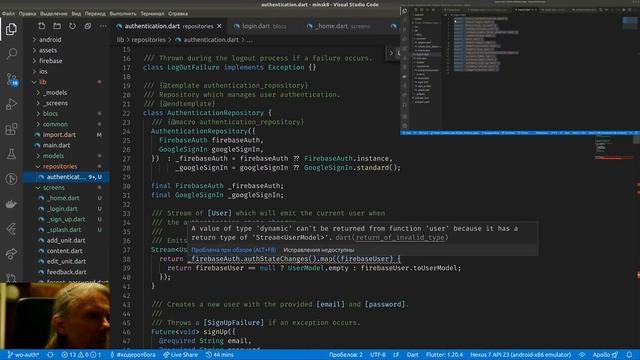Select the Dart language mode
This screenshot has width=640, height=360.
(412, 355)
